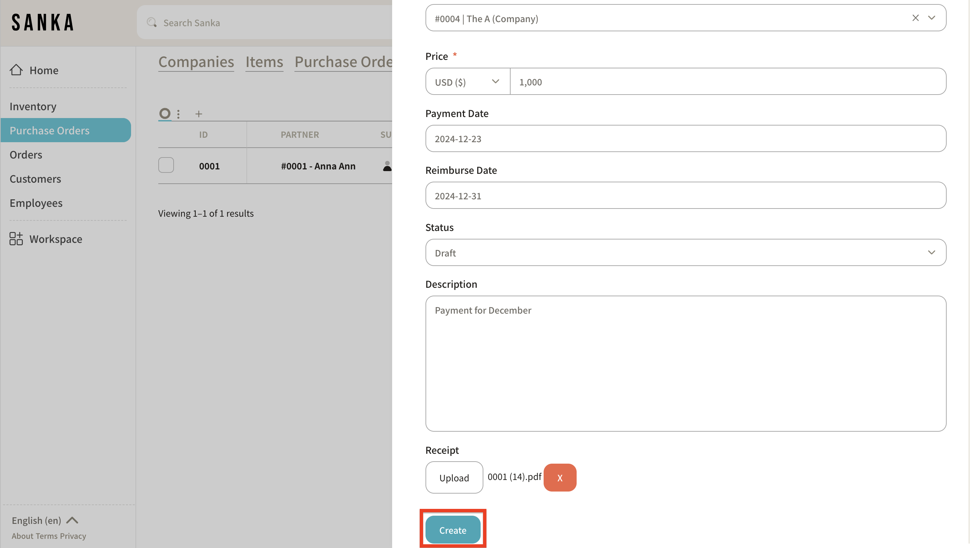Expand the Status Draft dropdown
Screen dimensions: 980x548
click(931, 252)
